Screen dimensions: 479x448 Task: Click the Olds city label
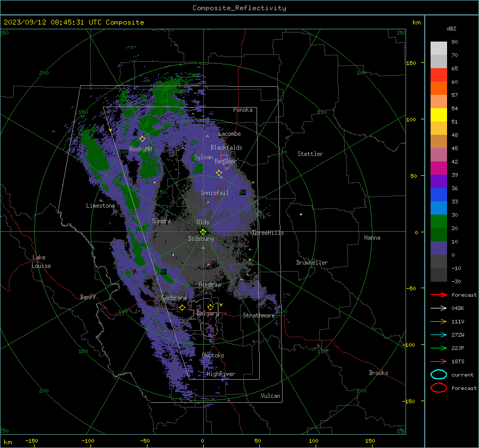pyautogui.click(x=203, y=222)
